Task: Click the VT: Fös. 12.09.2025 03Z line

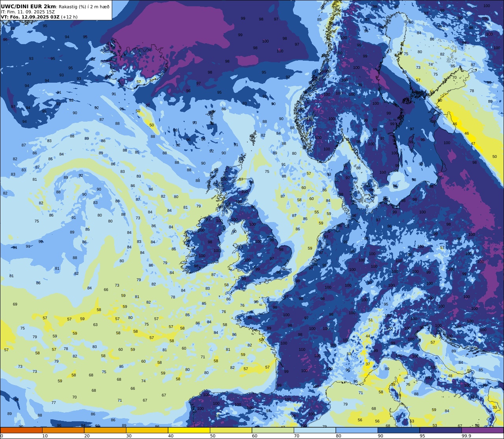Action: pos(30,17)
